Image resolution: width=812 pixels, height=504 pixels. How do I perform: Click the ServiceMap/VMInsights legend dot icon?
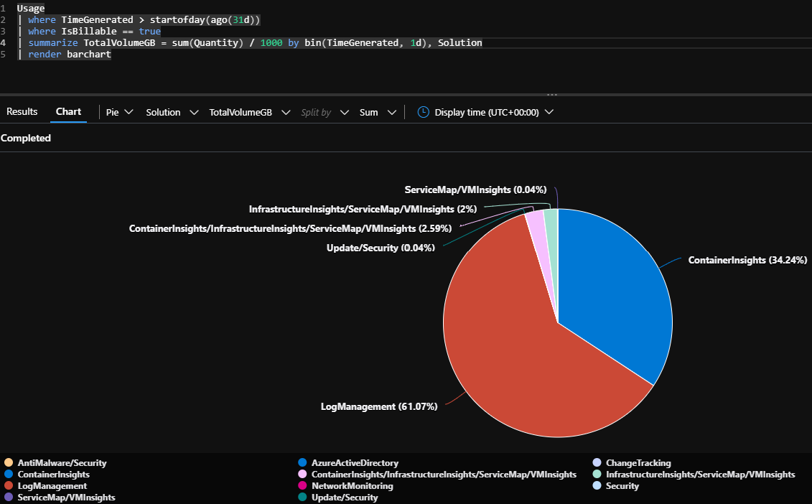tap(7, 497)
